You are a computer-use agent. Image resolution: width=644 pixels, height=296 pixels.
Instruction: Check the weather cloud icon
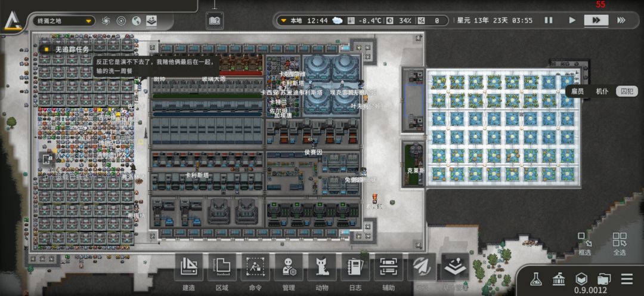coord(337,20)
